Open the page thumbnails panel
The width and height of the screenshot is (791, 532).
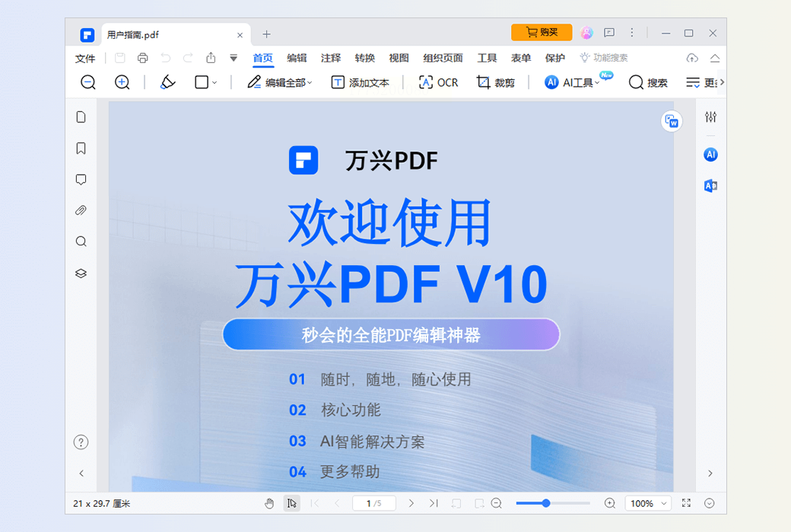[81, 117]
